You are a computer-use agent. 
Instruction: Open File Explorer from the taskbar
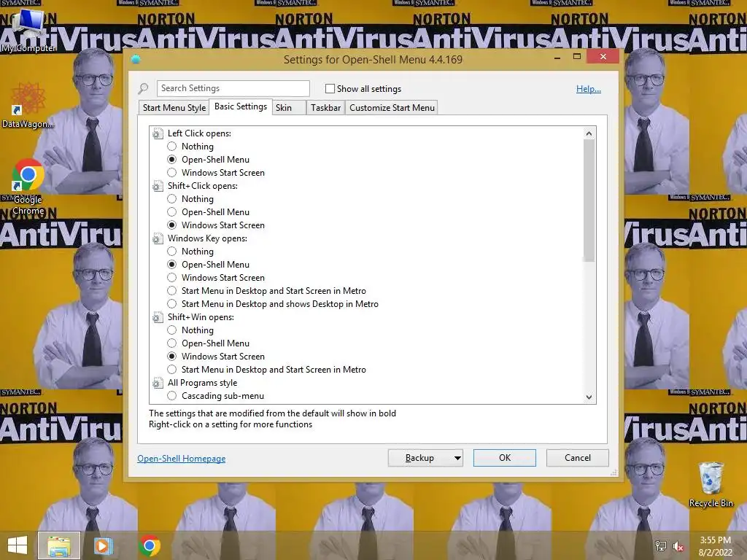(x=59, y=545)
